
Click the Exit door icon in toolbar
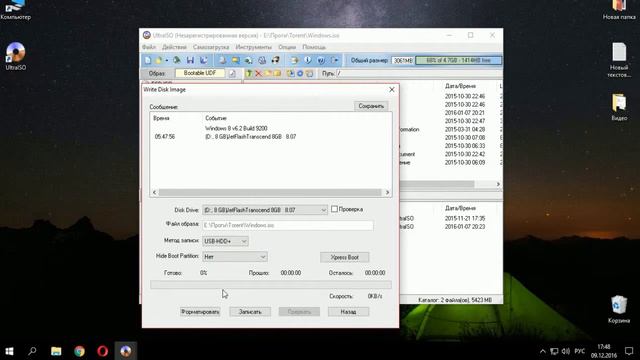click(x=334, y=60)
